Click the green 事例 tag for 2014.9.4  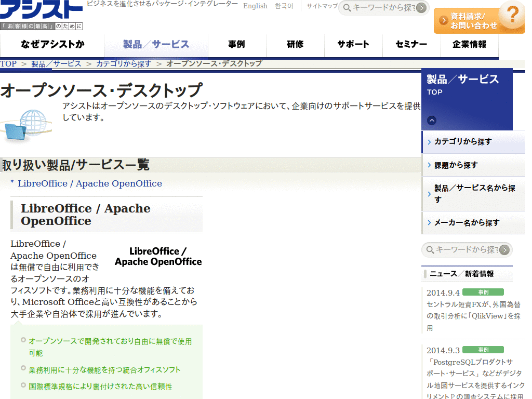point(483,292)
